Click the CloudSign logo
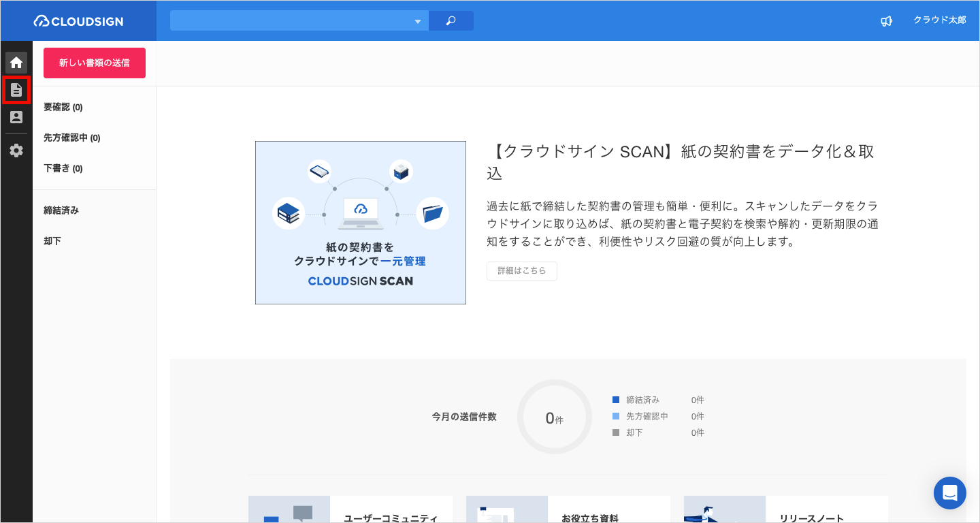 coord(79,21)
